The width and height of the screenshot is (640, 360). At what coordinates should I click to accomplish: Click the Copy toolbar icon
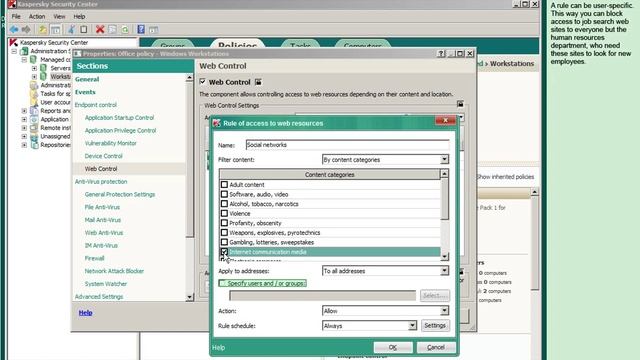click(84, 29)
